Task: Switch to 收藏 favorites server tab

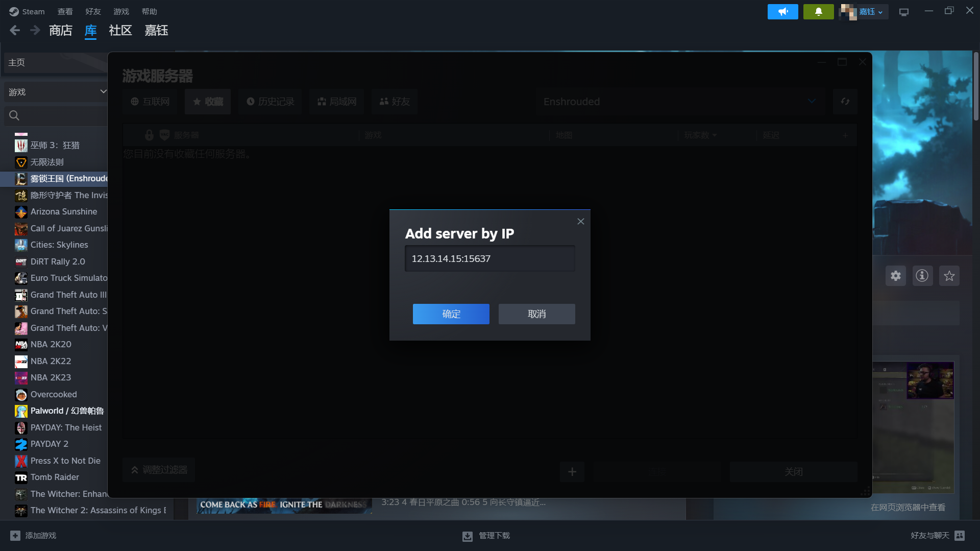Action: pos(208,102)
